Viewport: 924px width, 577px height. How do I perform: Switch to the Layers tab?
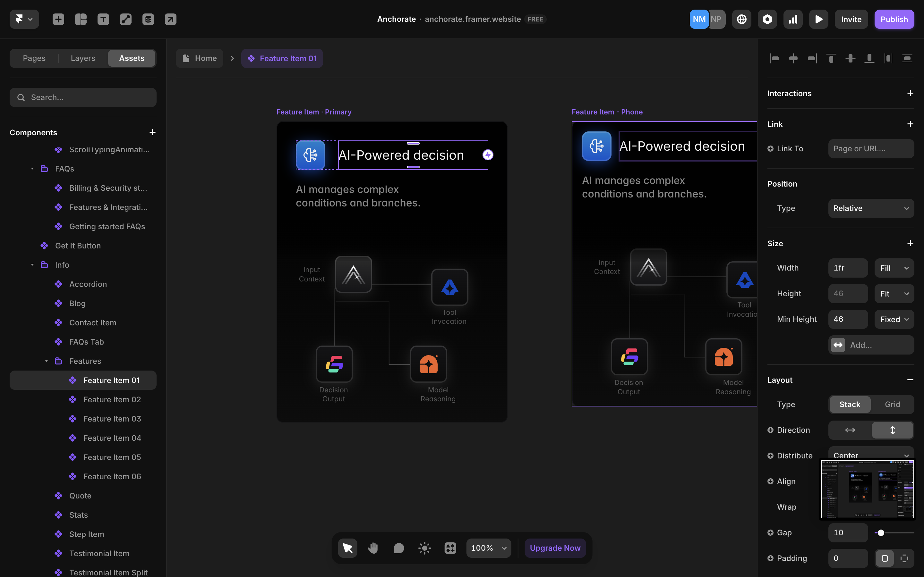83,58
